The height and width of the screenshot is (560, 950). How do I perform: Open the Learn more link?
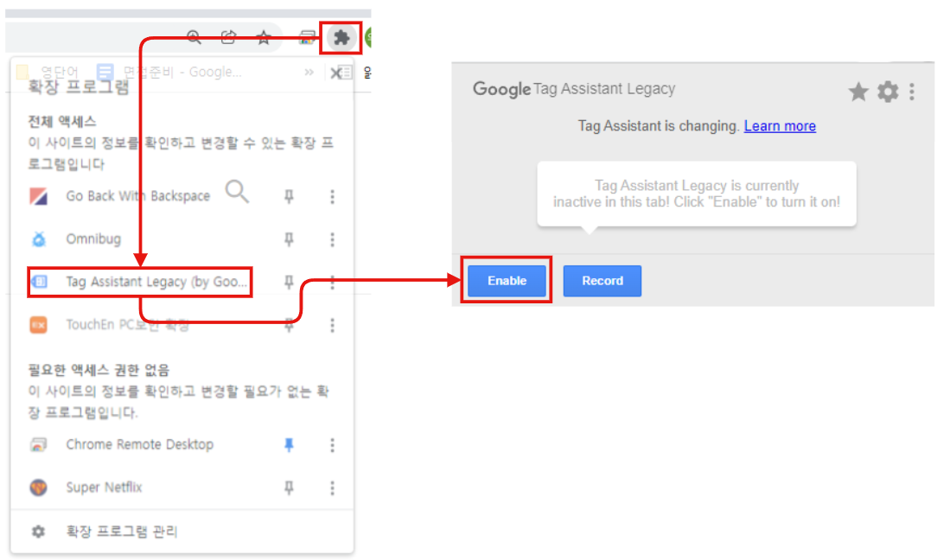coord(780,126)
